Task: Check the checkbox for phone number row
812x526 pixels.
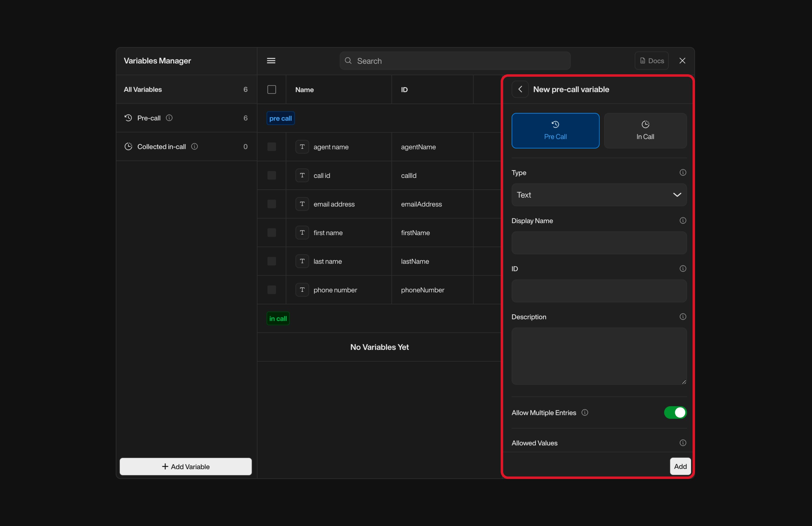Action: click(271, 290)
